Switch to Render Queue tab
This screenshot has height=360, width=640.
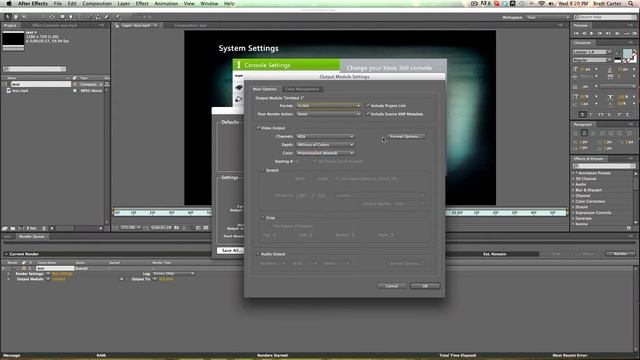coord(31,236)
